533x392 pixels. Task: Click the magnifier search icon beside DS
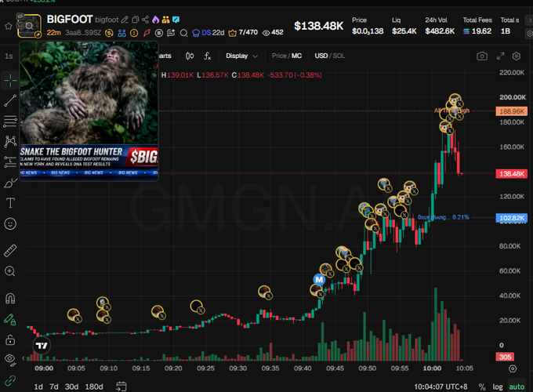pos(183,33)
